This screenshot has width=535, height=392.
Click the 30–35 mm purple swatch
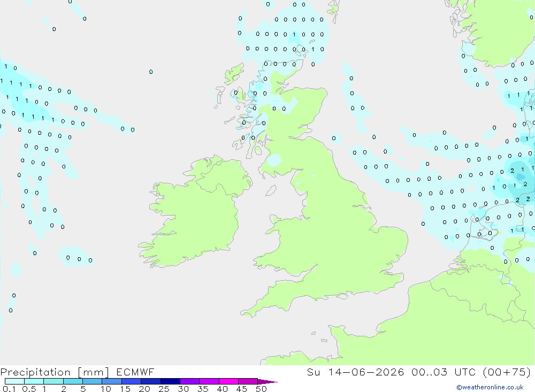pos(190,381)
